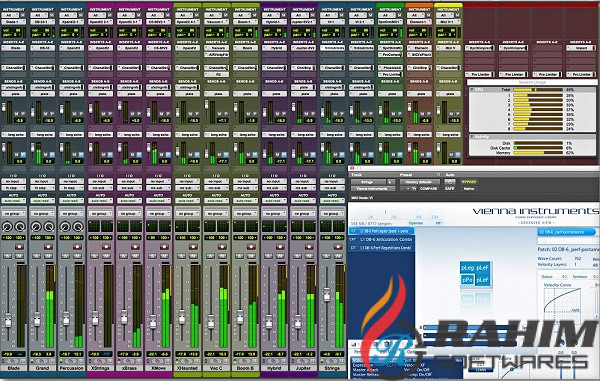This screenshot has height=381, width=600.
Task: Open the right panner display on XMove track
Action: tap(165, 226)
